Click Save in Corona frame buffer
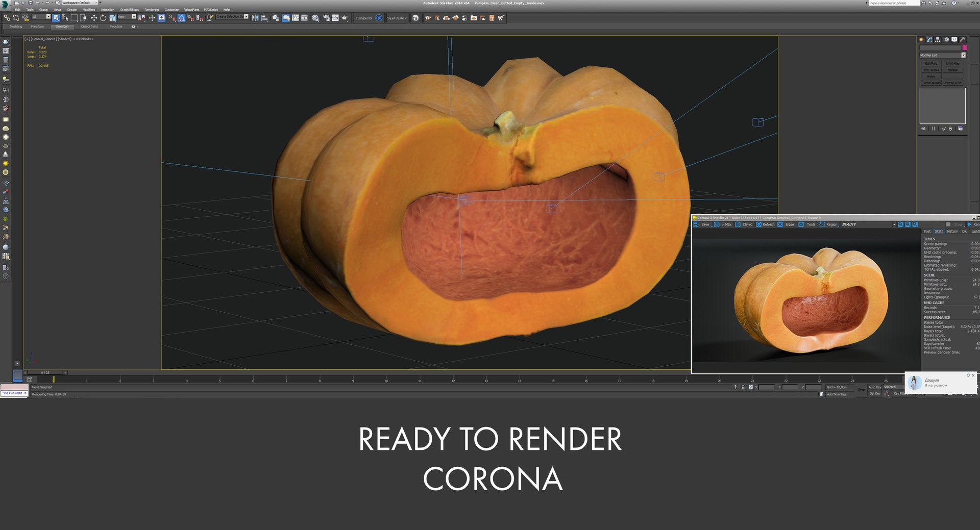This screenshot has height=530, width=980. click(x=701, y=224)
